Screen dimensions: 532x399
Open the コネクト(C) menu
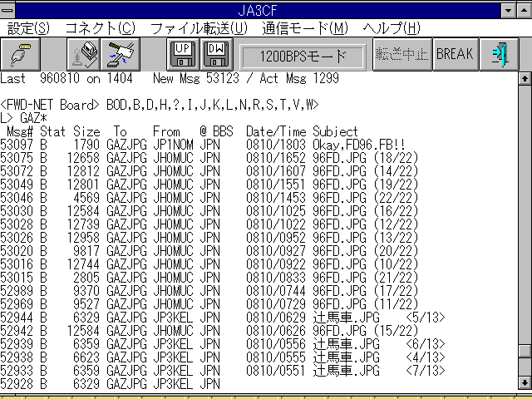tap(100, 27)
